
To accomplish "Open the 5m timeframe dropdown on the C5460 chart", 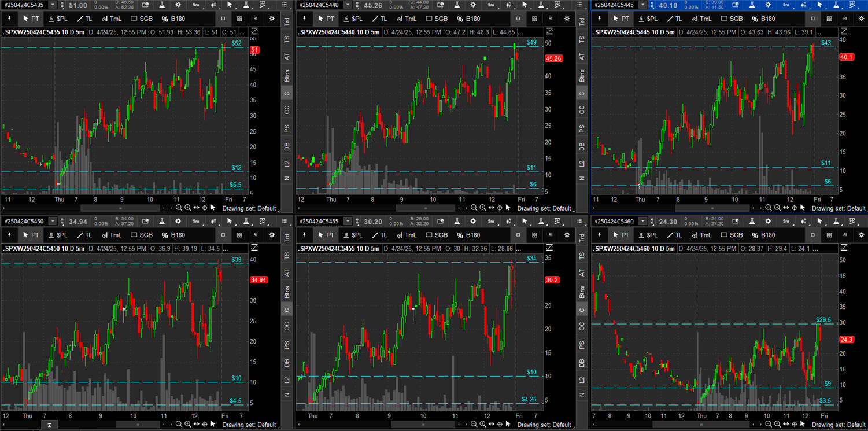I will click(x=785, y=222).
